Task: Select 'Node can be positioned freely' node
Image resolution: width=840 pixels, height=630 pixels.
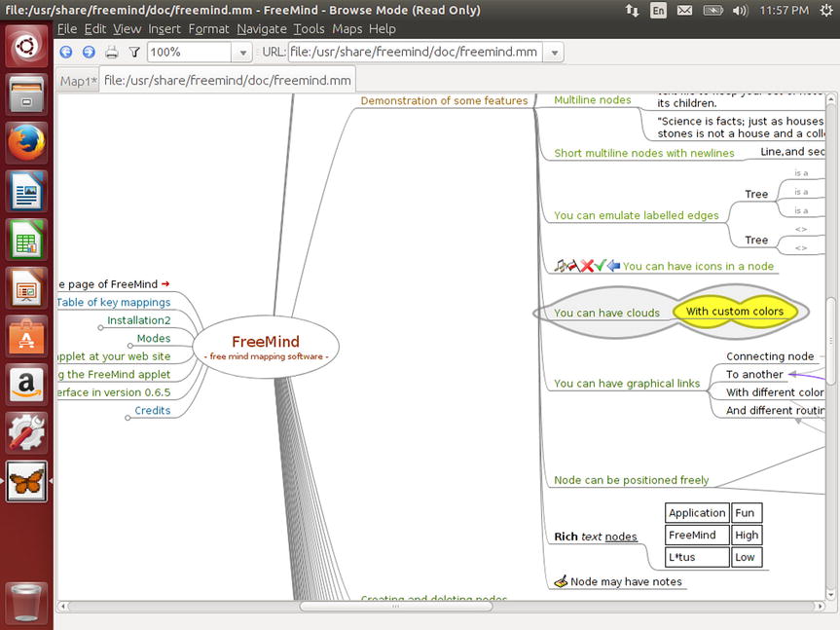Action: (631, 480)
